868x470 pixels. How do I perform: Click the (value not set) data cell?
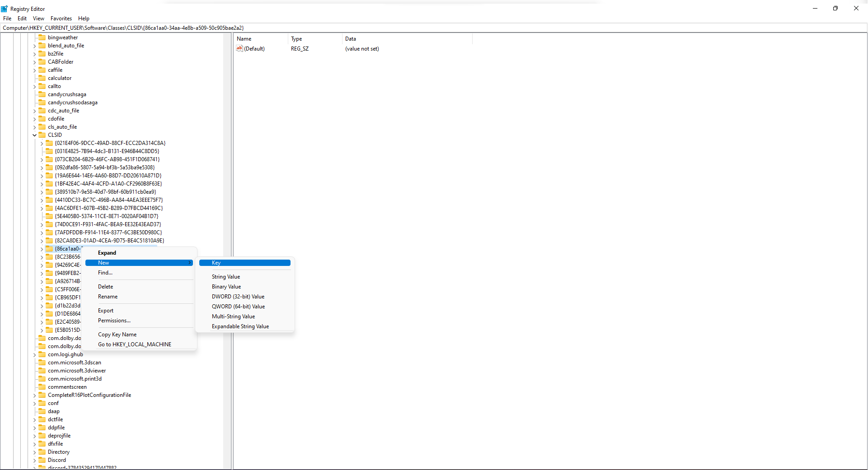pos(362,49)
